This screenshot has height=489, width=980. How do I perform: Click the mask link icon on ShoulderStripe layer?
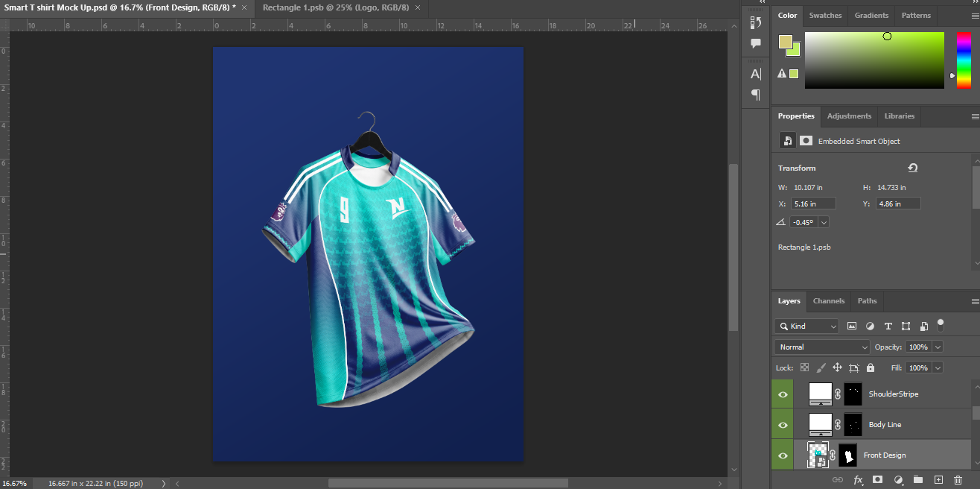click(838, 394)
